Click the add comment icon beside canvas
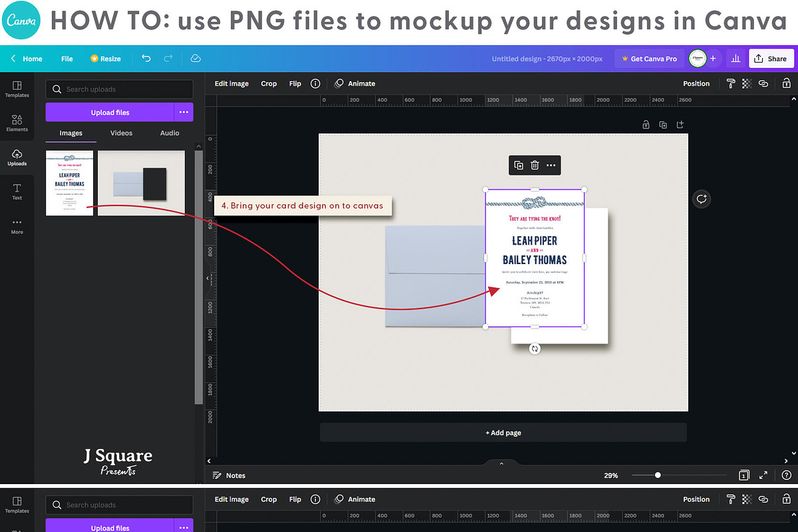The image size is (798, 532). [702, 199]
